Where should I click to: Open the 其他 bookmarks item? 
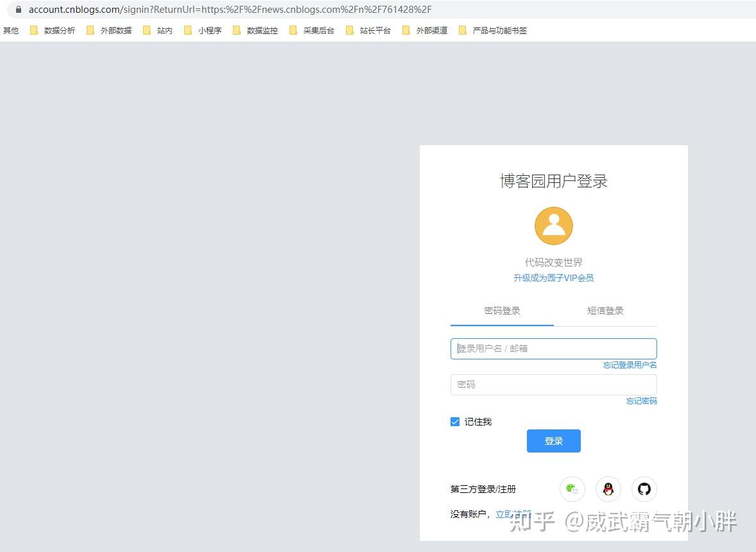click(x=11, y=30)
